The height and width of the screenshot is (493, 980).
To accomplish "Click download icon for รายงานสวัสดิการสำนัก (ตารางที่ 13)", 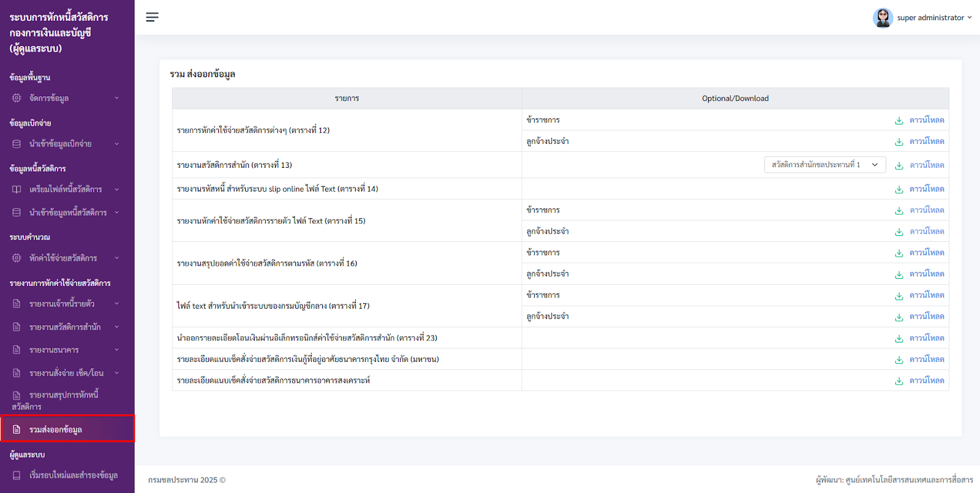I will point(899,165).
